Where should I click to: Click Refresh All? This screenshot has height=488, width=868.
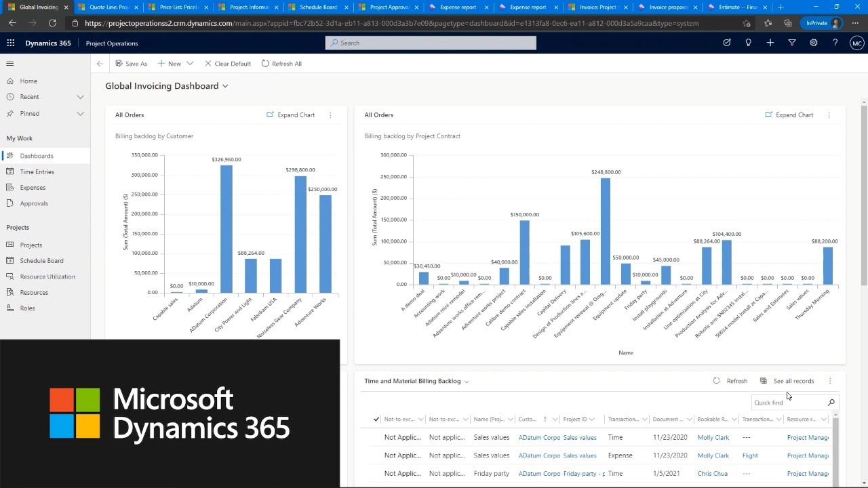click(281, 64)
